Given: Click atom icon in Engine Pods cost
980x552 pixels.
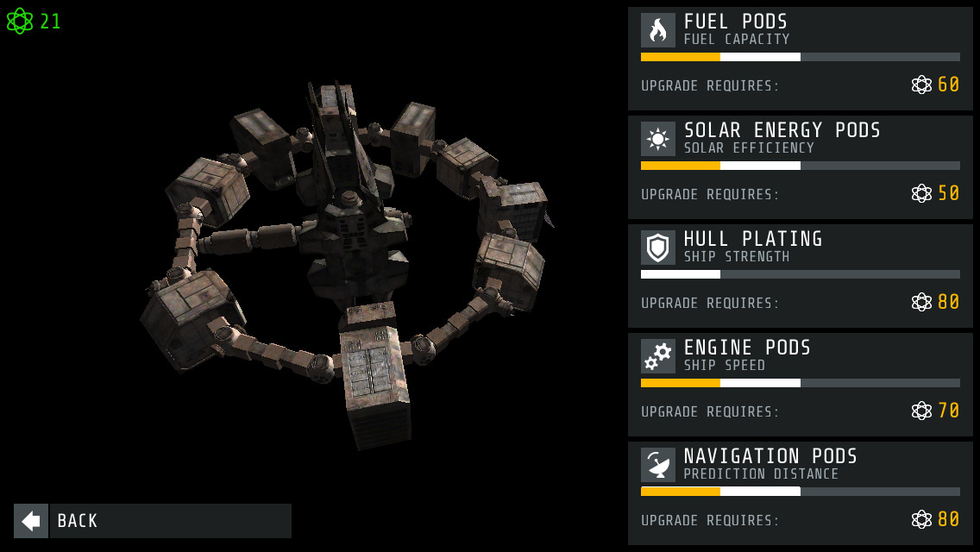Looking at the screenshot, I should point(921,411).
